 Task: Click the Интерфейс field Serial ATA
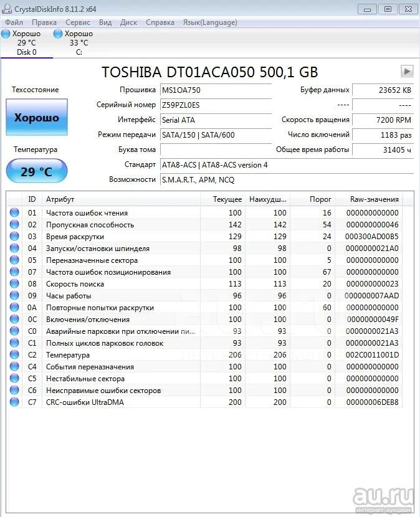tap(216, 120)
